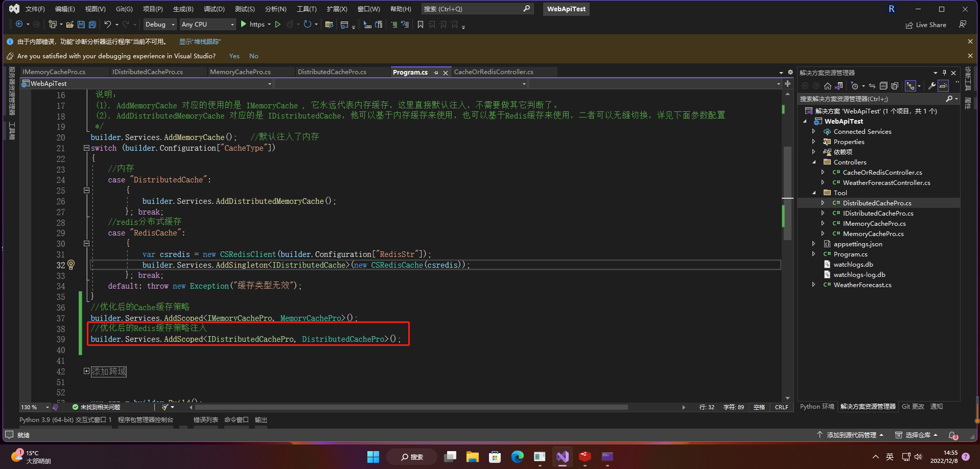The height and width of the screenshot is (469, 980).
Task: Click Pending Changes Filter clock icon
Action: point(854,86)
